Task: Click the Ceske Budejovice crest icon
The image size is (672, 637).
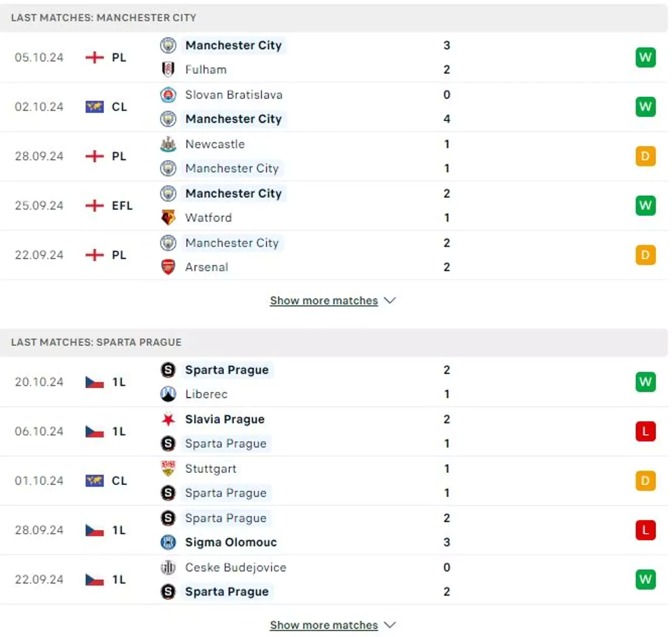Action: click(x=168, y=567)
